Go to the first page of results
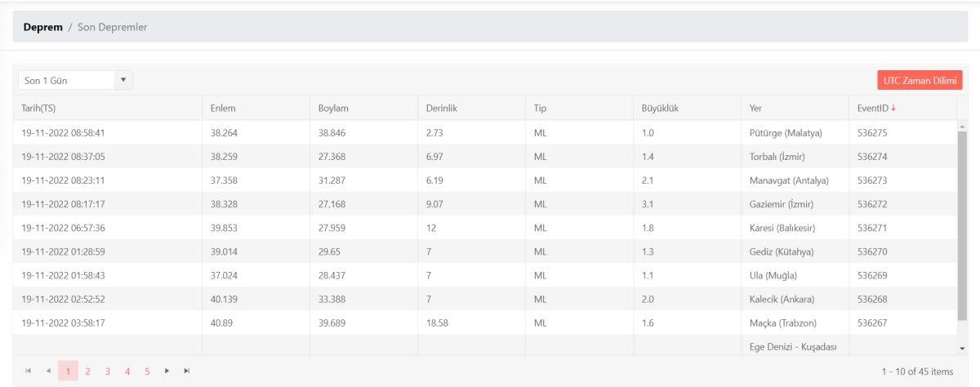 coord(29,371)
